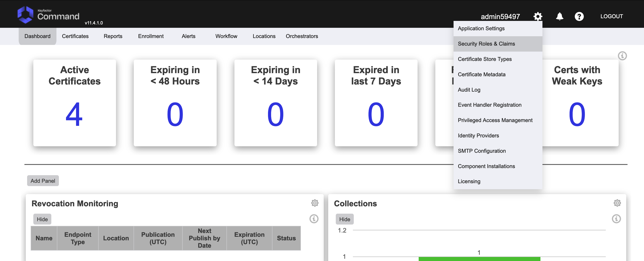Hide the Revocation Monitoring panel

[x=42, y=219]
